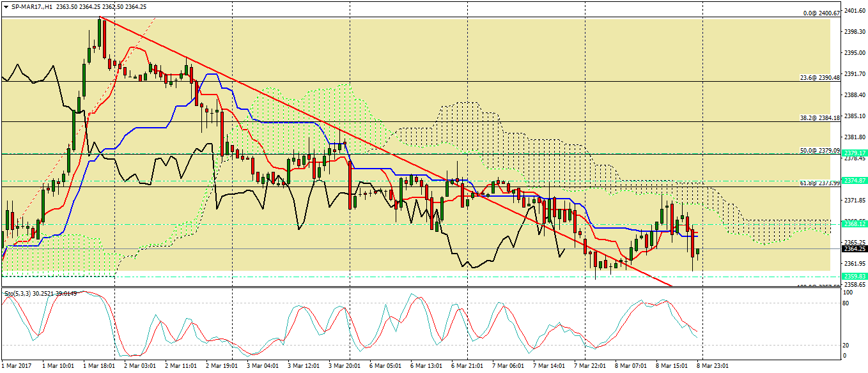
Task: Click the green price tag 2374.87
Action: (x=855, y=181)
